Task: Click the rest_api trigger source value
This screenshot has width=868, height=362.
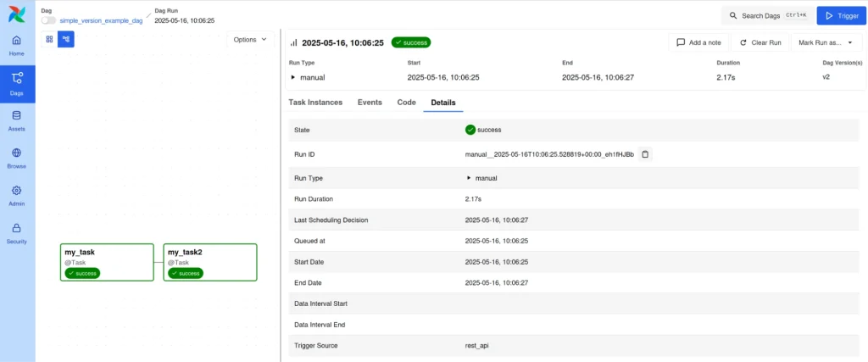Action: point(476,345)
